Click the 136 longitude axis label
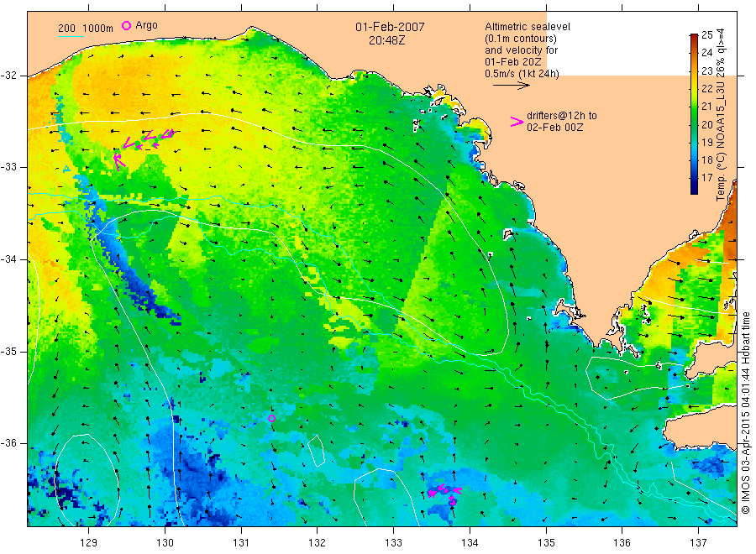 pos(622,543)
